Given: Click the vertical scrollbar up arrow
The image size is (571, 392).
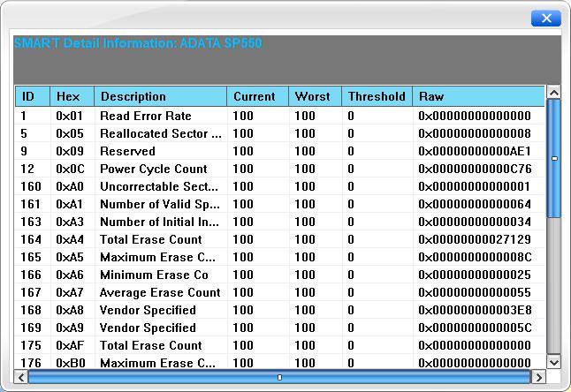Looking at the screenshot, I should 554,93.
